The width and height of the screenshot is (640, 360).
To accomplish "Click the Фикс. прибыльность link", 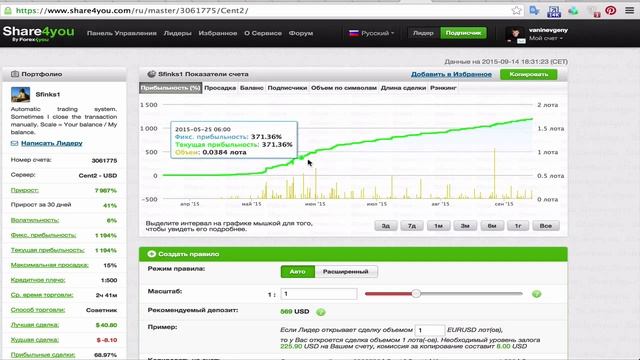I will click(x=43, y=235).
